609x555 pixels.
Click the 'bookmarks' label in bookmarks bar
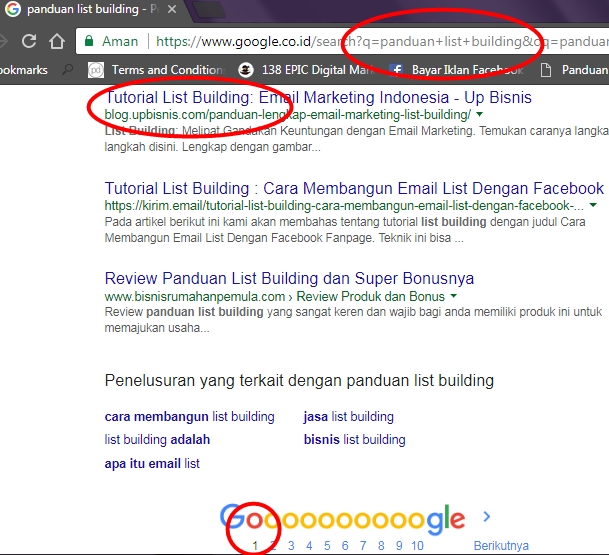(24, 70)
